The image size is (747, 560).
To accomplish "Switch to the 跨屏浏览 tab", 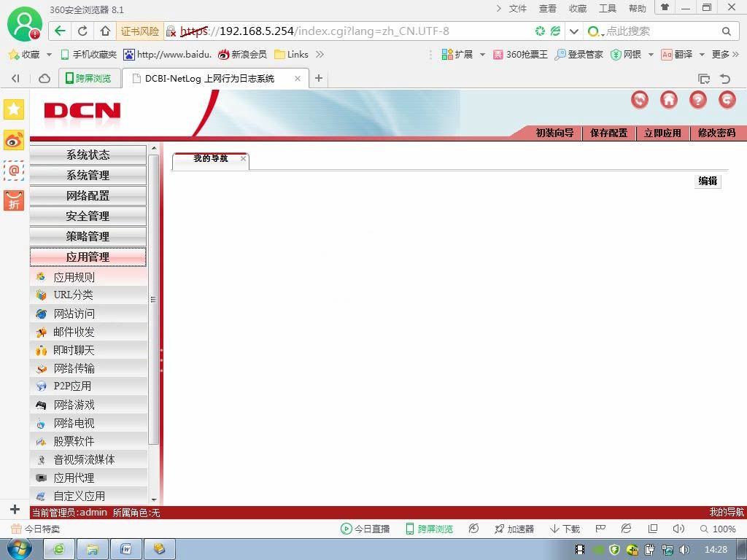I will [x=88, y=78].
